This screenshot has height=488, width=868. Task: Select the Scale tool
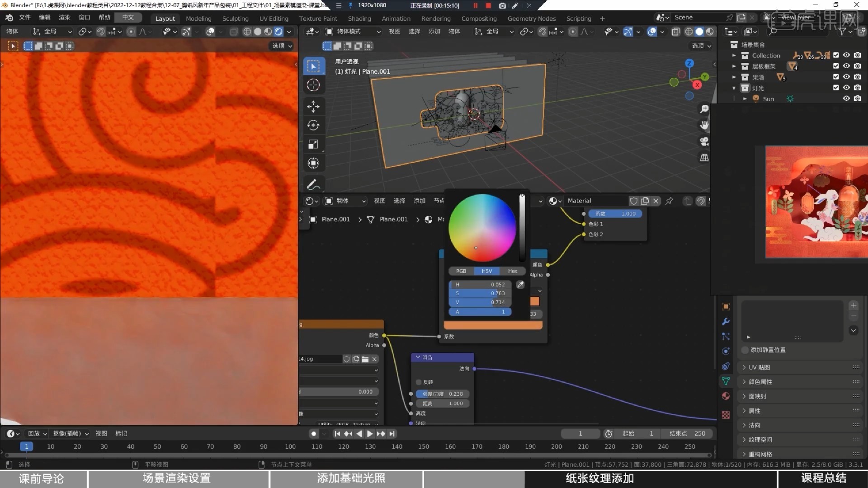[x=313, y=144]
